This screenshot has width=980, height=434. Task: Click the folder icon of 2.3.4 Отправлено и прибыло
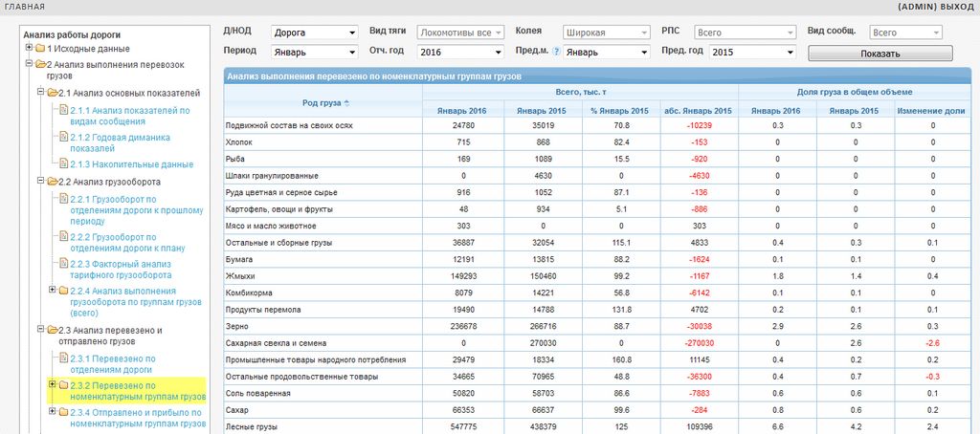63,412
